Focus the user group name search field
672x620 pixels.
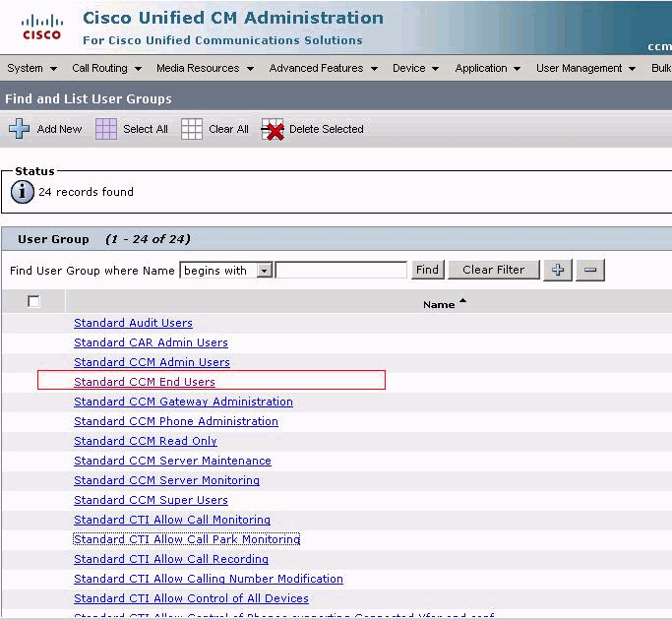pos(341,270)
